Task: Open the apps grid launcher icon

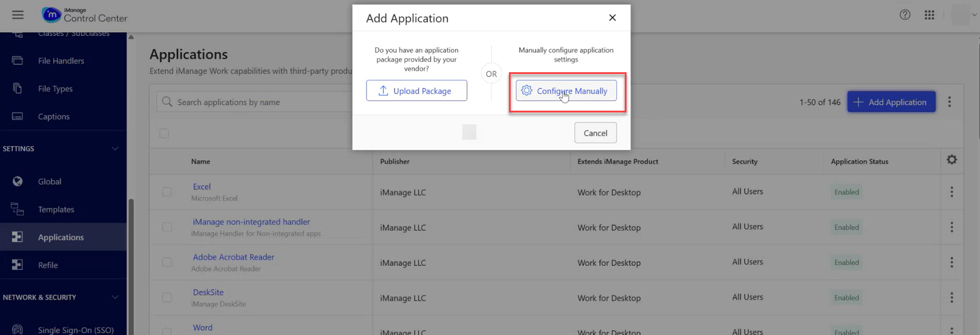Action: click(929, 15)
